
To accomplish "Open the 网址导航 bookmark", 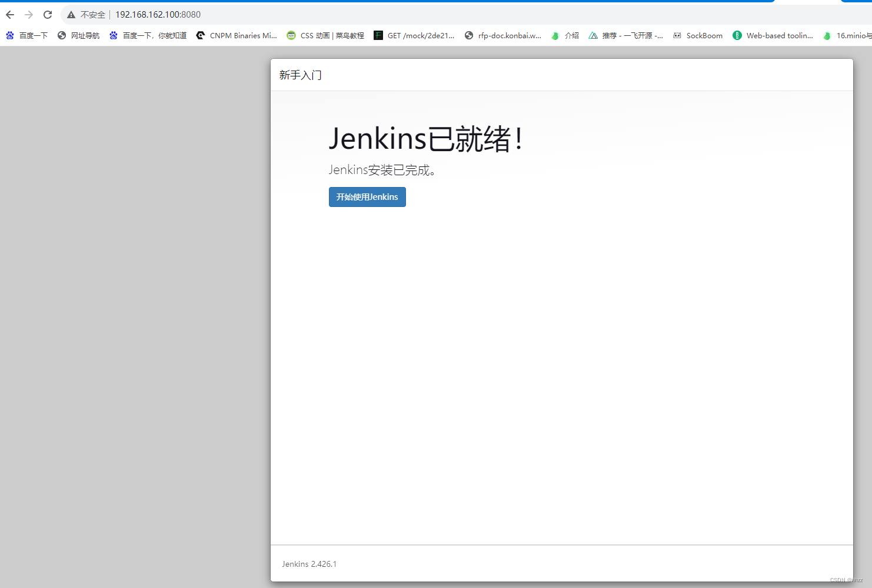I will tap(78, 36).
